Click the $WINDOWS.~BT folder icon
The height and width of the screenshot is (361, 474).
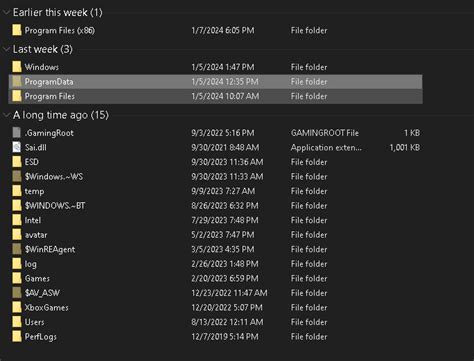click(17, 206)
